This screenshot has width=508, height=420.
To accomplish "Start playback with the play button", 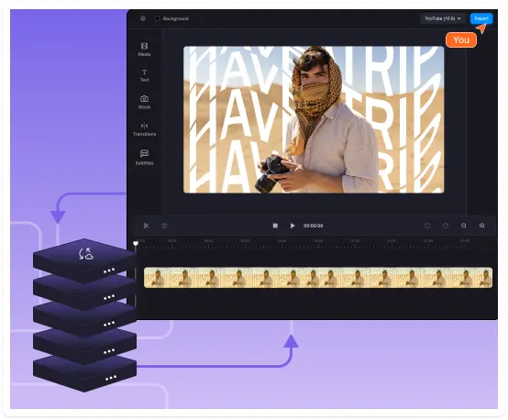I will click(x=293, y=226).
